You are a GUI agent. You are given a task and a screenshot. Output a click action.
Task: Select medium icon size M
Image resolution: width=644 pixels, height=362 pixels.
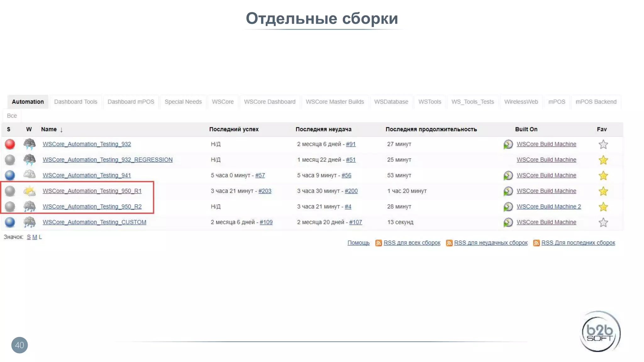coord(35,237)
